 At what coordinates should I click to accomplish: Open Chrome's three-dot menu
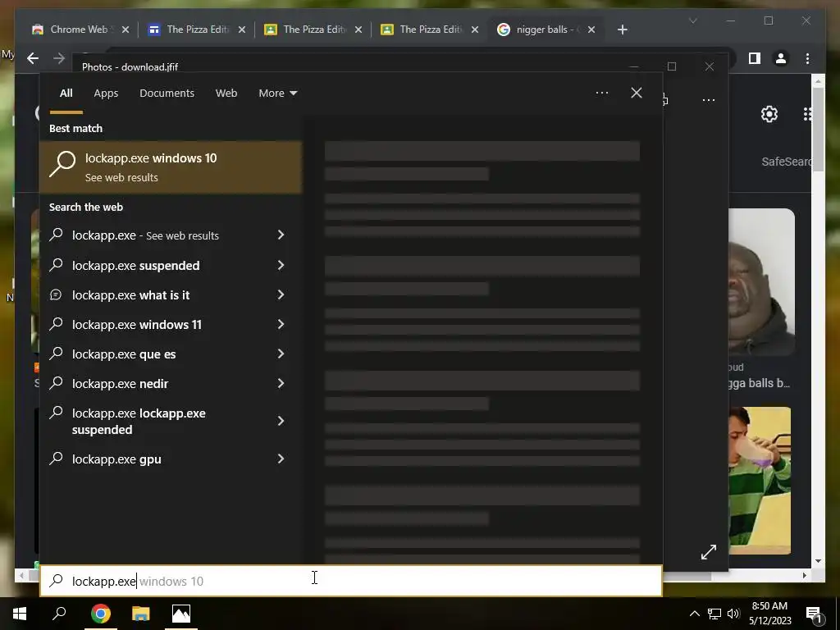(x=807, y=58)
